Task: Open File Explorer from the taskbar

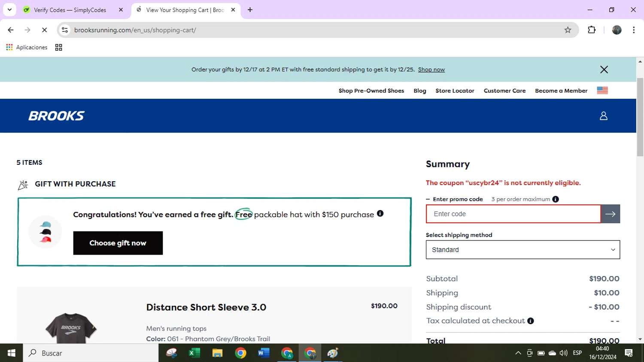Action: click(217, 353)
